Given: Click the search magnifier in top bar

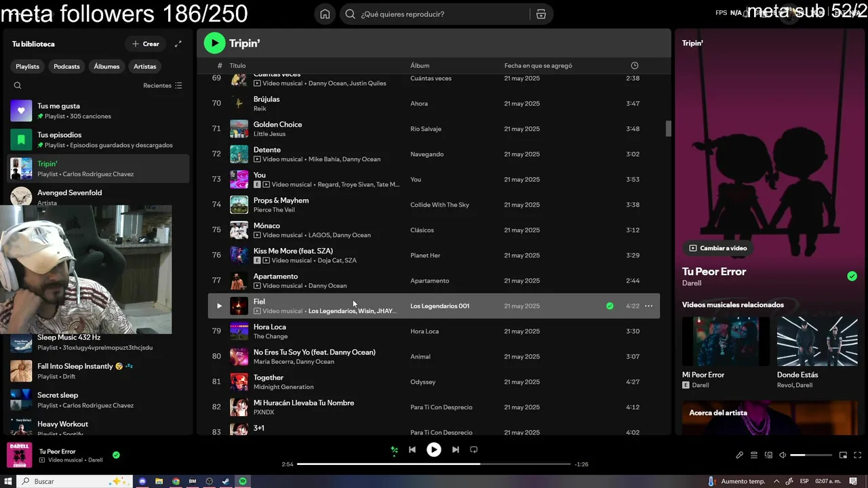Looking at the screenshot, I should pos(350,14).
